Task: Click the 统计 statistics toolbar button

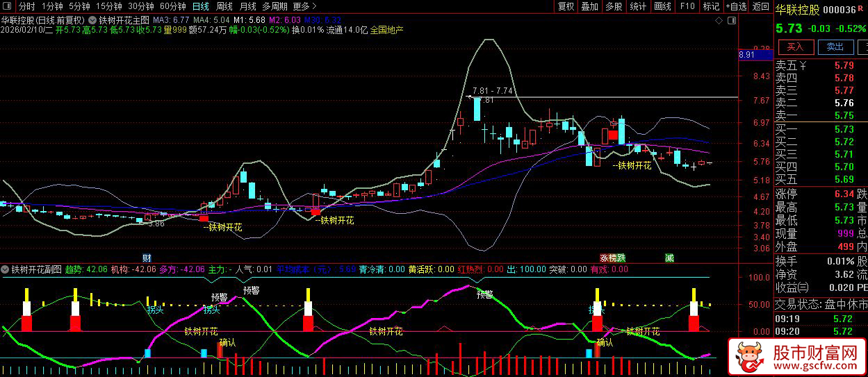Action: 638,6
